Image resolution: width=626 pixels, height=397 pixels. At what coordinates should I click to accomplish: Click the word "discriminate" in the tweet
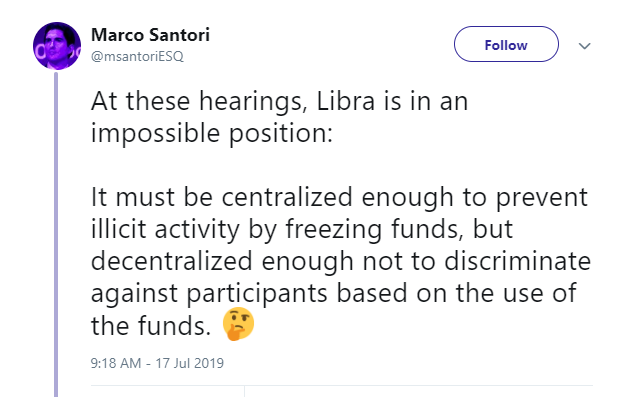[517, 261]
